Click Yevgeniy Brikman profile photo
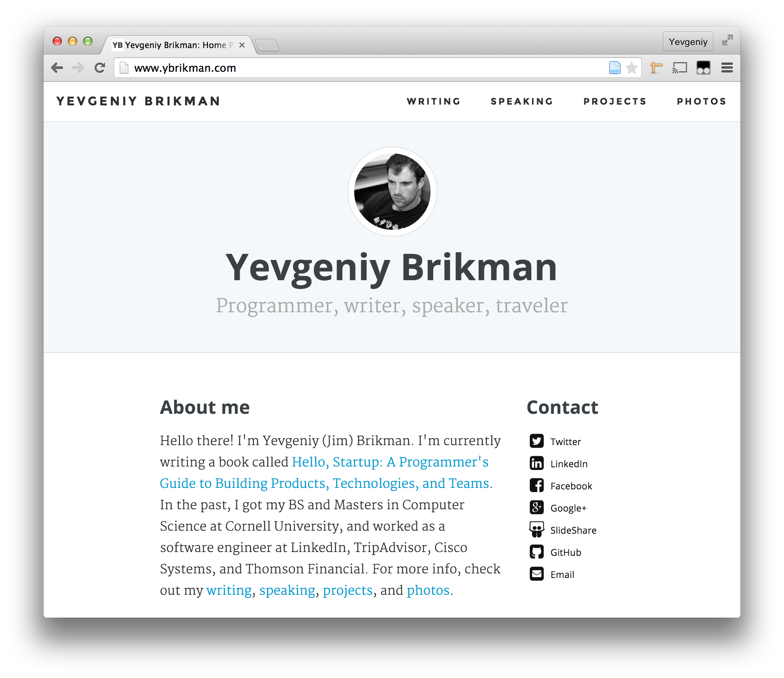 point(391,191)
